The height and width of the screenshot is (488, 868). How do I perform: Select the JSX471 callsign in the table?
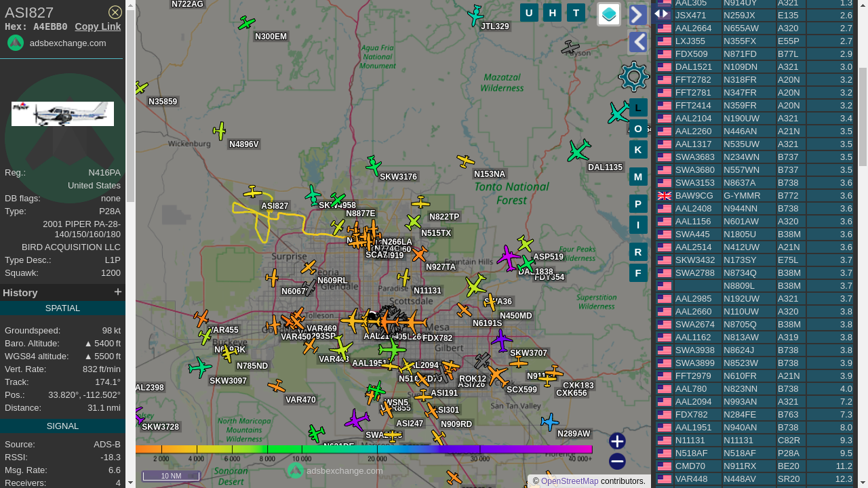point(691,16)
